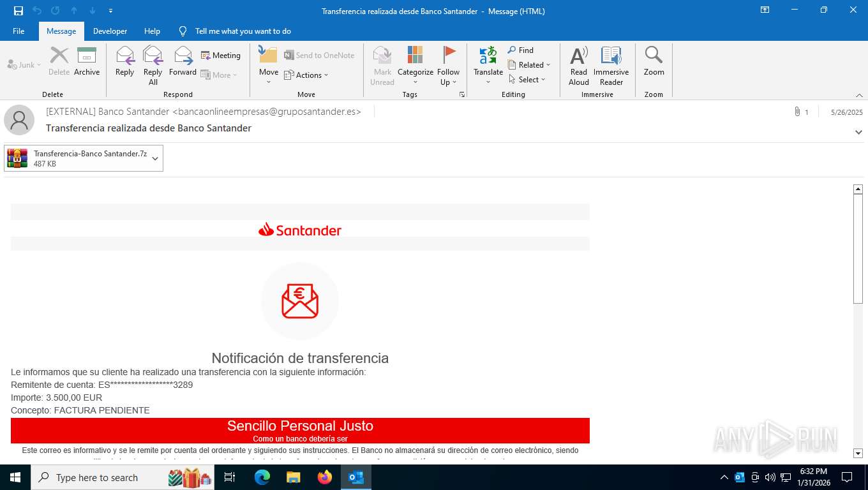
Task: Open Task View on the taskbar
Action: click(x=230, y=477)
